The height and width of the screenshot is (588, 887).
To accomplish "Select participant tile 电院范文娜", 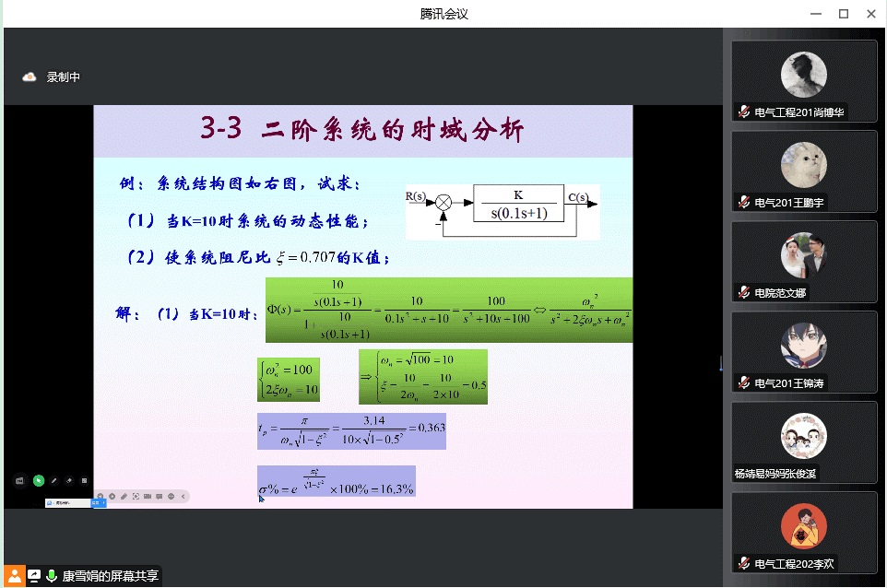I will (x=804, y=262).
